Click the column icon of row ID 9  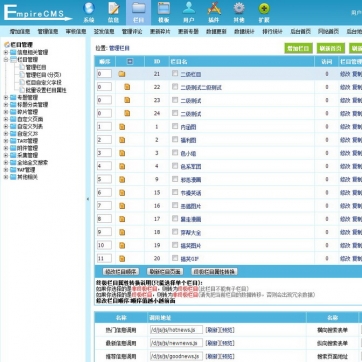(x=122, y=179)
